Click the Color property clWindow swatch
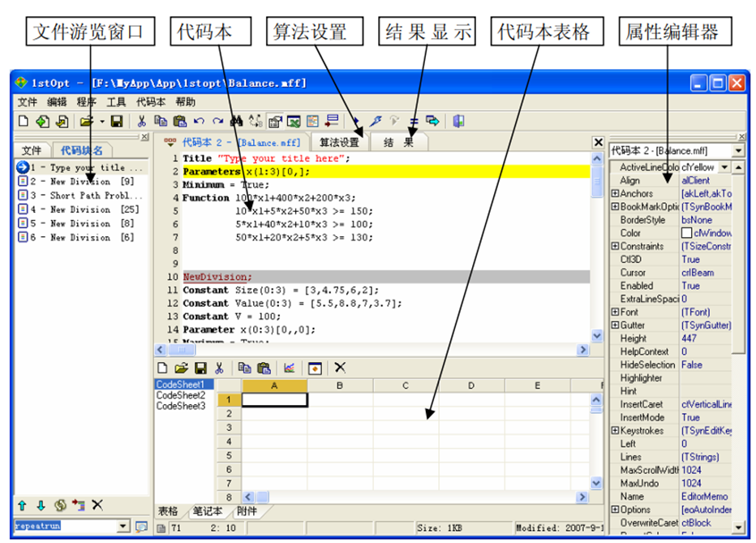Image resolution: width=756 pixels, height=543 pixels. (x=686, y=233)
